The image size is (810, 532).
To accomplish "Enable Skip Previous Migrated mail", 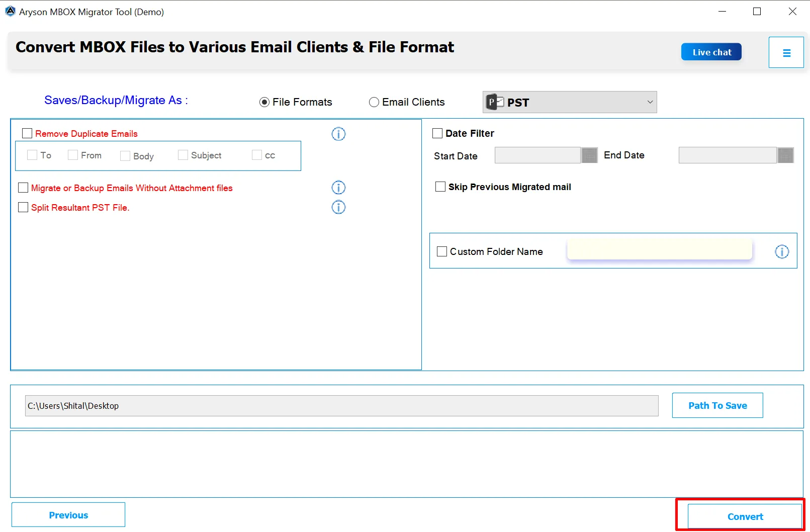I will [440, 186].
